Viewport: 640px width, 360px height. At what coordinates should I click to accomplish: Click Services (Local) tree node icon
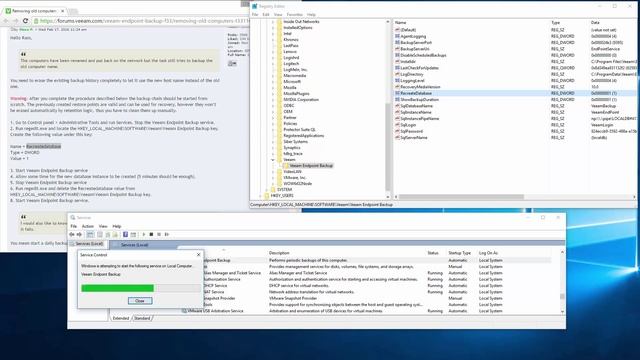click(72, 244)
